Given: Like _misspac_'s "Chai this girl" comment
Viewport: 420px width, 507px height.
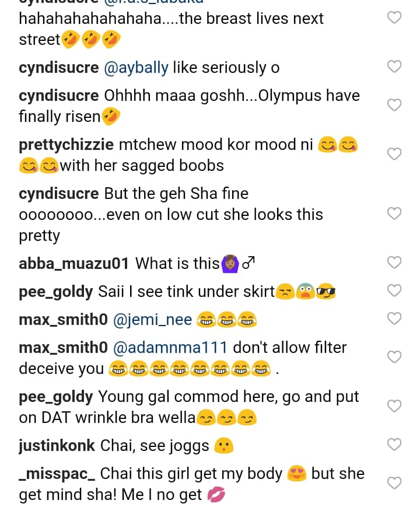Looking at the screenshot, I should click(x=395, y=483).
